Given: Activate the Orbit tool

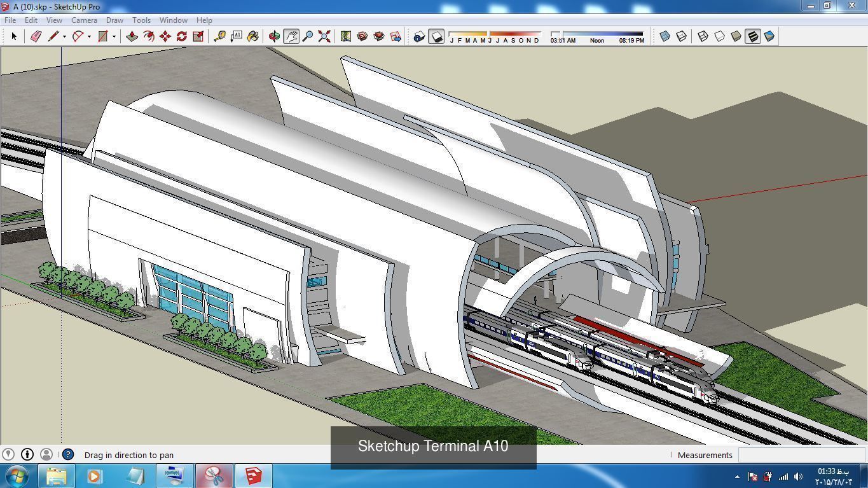Looking at the screenshot, I should coord(274,36).
